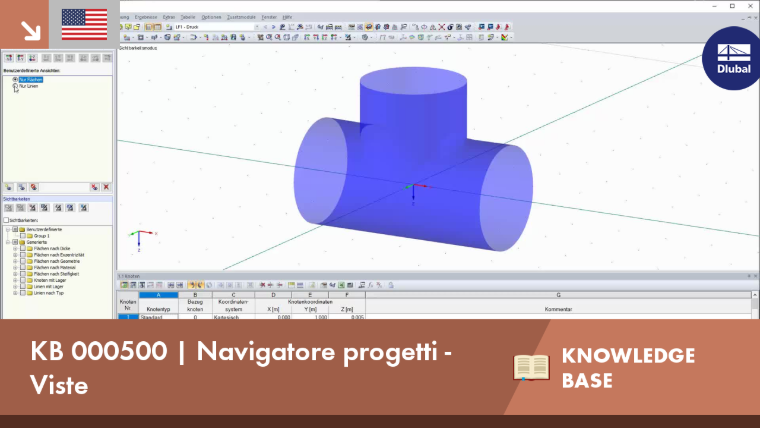
Task: Open the Ergebnisse menu
Action: tap(146, 17)
